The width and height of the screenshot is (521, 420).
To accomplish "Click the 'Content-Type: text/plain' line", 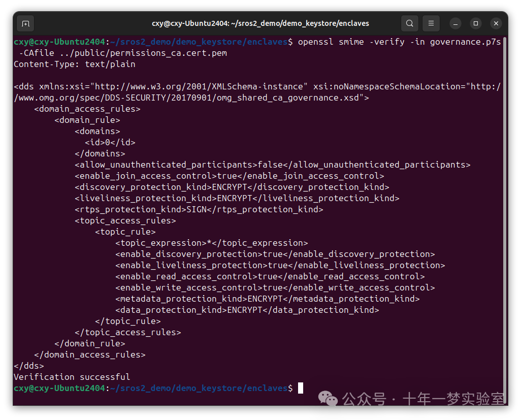I will point(75,64).
